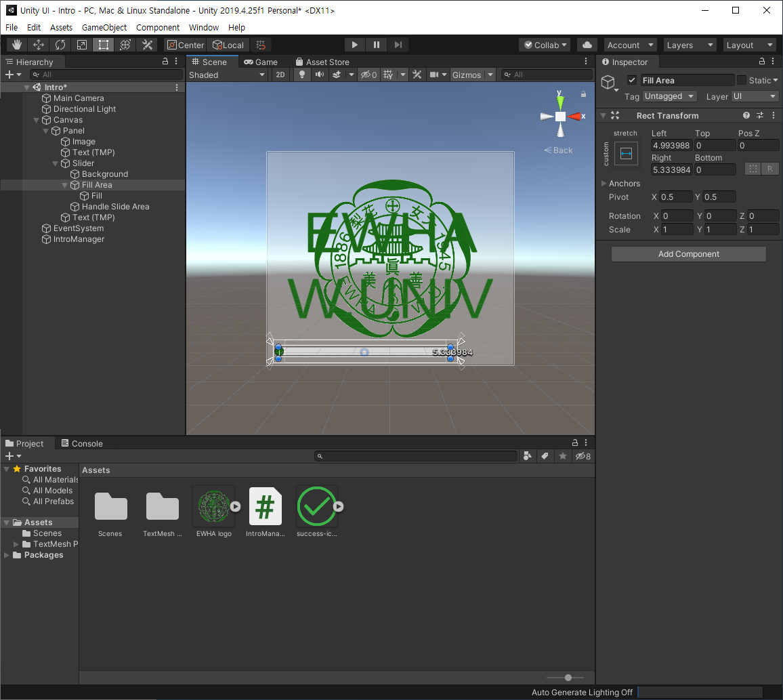Open scene component tools icon

[x=417, y=75]
